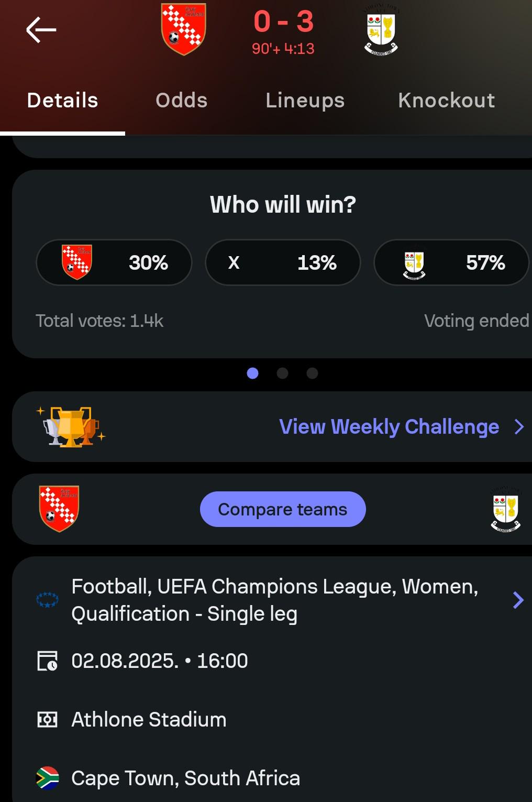Open the Knockout tab

(447, 100)
